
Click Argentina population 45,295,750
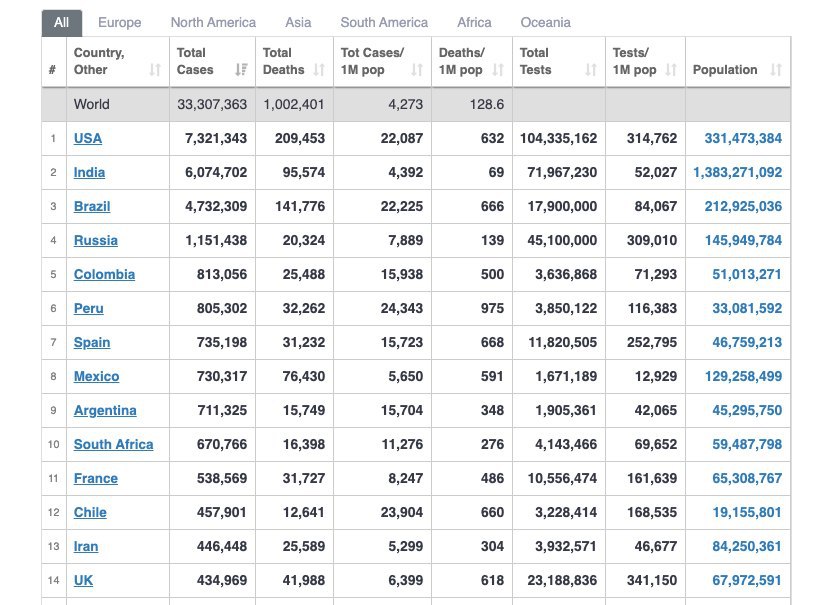[747, 411]
